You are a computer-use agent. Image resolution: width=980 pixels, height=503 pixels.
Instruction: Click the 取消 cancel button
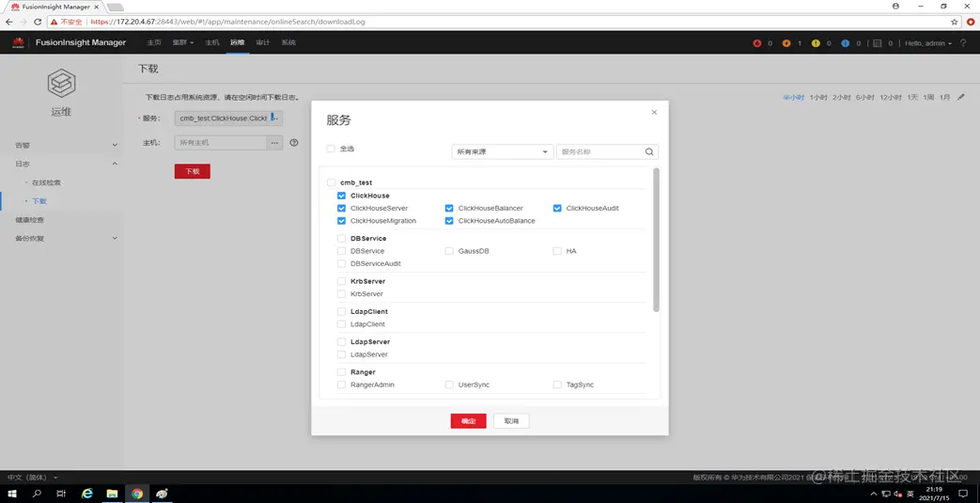tap(511, 421)
